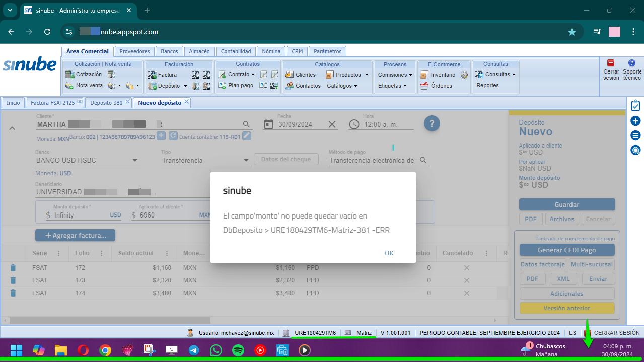Click the clock icon beside Hora
The image size is (644, 362).
coord(354,124)
